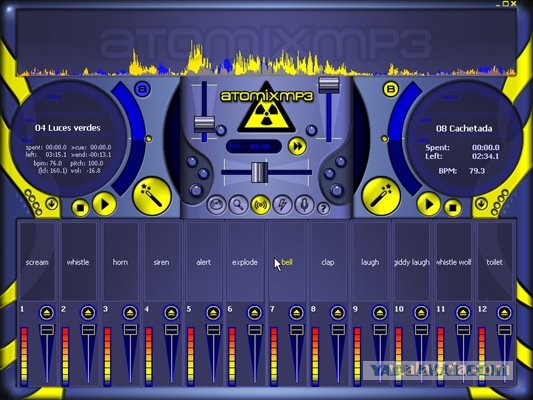Open the magnifier search icon
This screenshot has height=400, width=533.
click(x=238, y=205)
